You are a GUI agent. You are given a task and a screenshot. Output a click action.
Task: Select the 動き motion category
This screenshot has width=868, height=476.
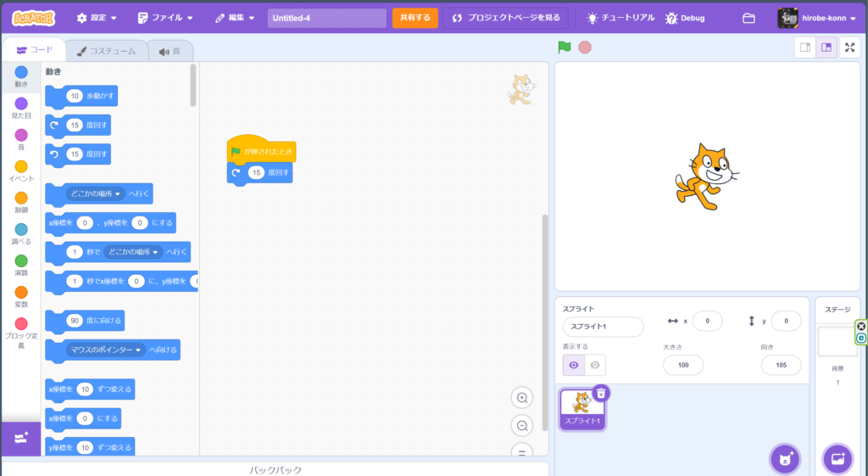(21, 76)
